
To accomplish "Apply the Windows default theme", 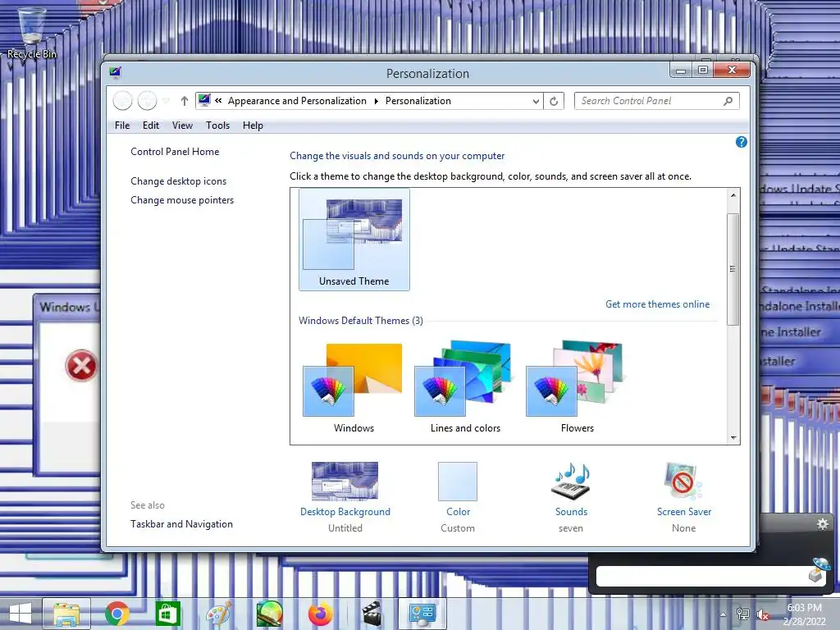I will [x=353, y=387].
